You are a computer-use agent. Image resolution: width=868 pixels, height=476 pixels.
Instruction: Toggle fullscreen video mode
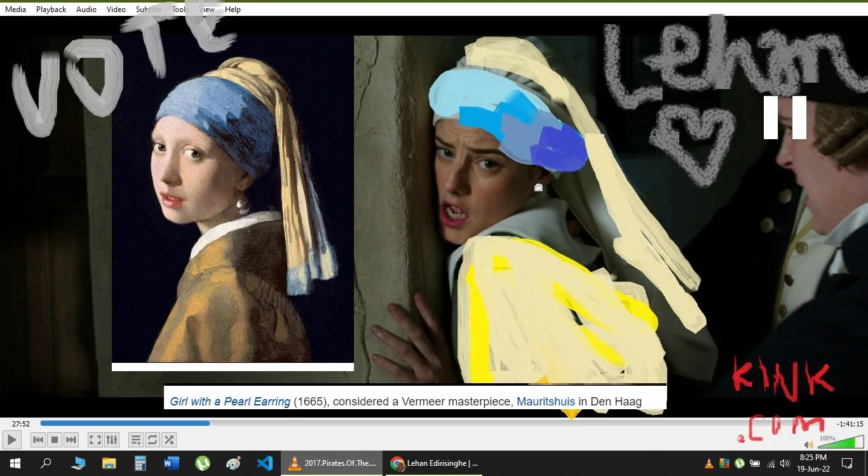[95, 440]
